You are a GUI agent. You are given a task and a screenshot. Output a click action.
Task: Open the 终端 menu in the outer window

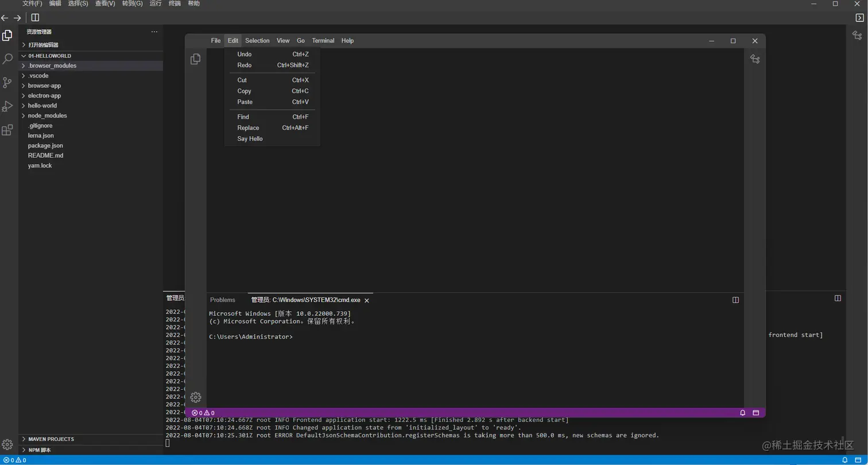(x=175, y=3)
